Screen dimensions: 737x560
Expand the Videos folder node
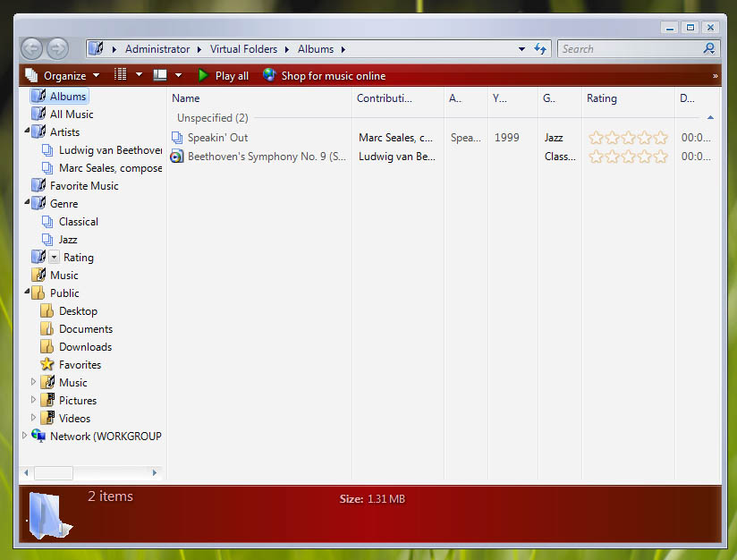tap(33, 418)
